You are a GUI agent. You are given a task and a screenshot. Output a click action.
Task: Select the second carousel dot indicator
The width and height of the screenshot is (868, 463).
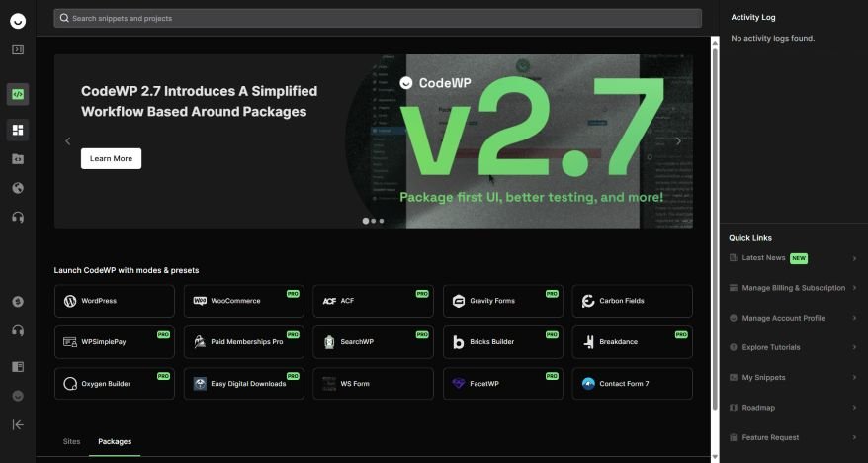[x=374, y=221]
